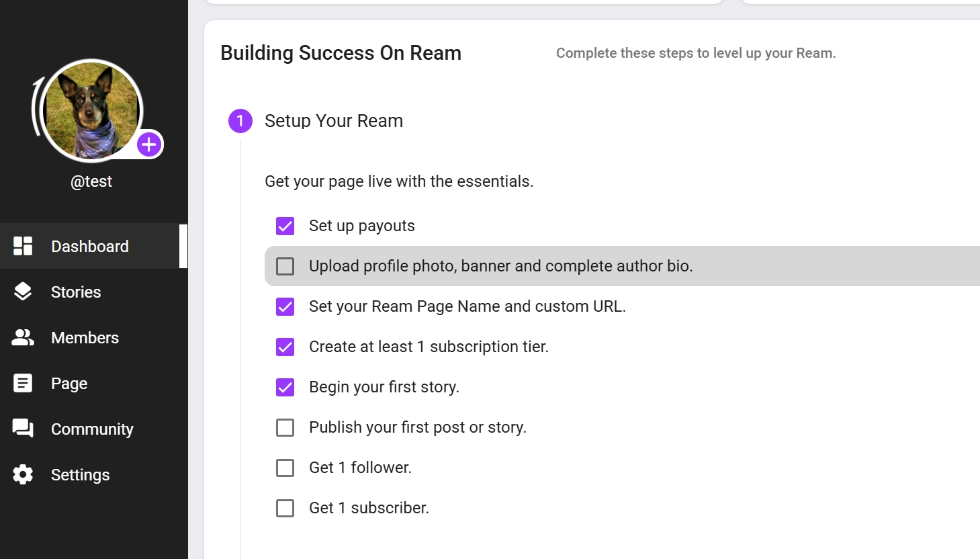Check the Get 1 subscriber checkbox

click(285, 508)
